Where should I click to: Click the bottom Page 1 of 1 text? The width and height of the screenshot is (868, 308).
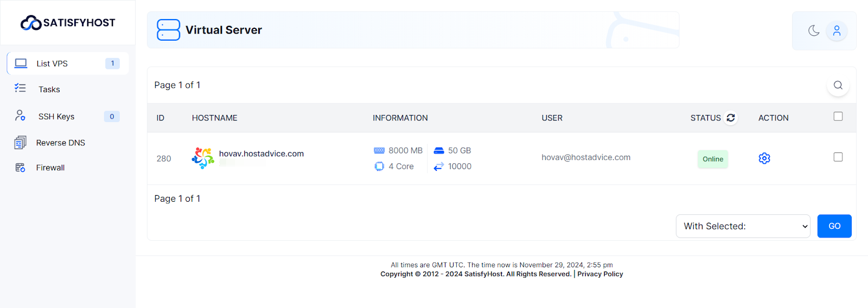coord(177,198)
